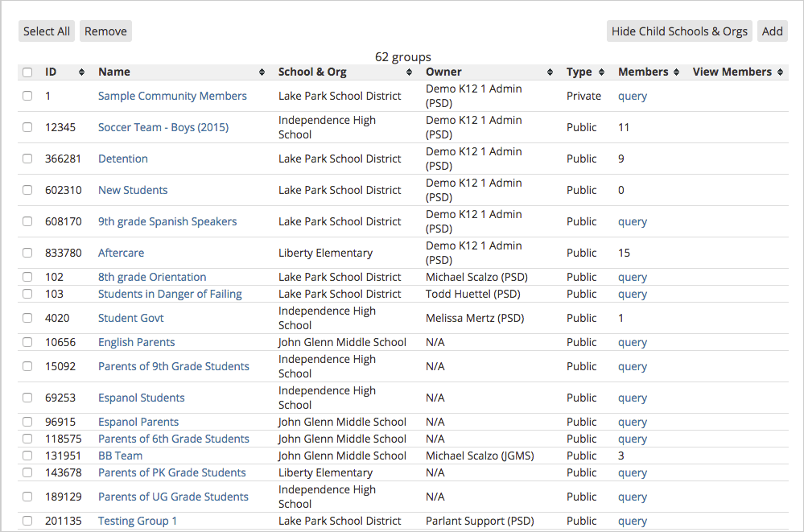Viewport: 804px width, 532px height.
Task: Sort by ID column arrows
Action: (x=81, y=72)
